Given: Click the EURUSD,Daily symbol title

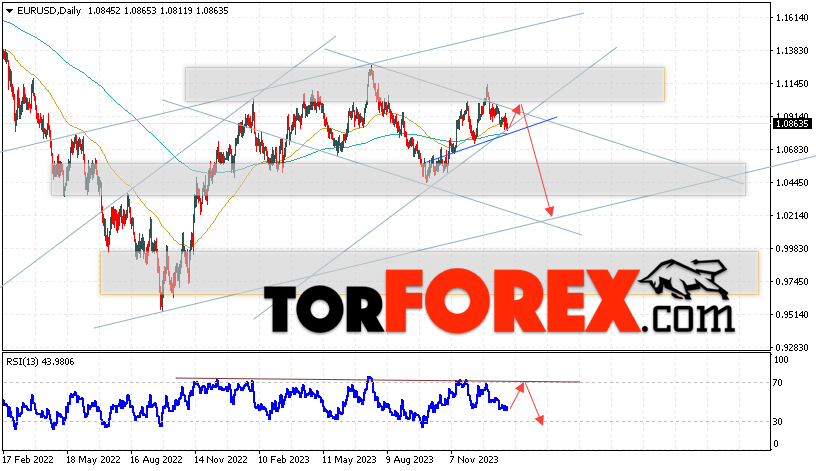Looking at the screenshot, I should click(49, 11).
